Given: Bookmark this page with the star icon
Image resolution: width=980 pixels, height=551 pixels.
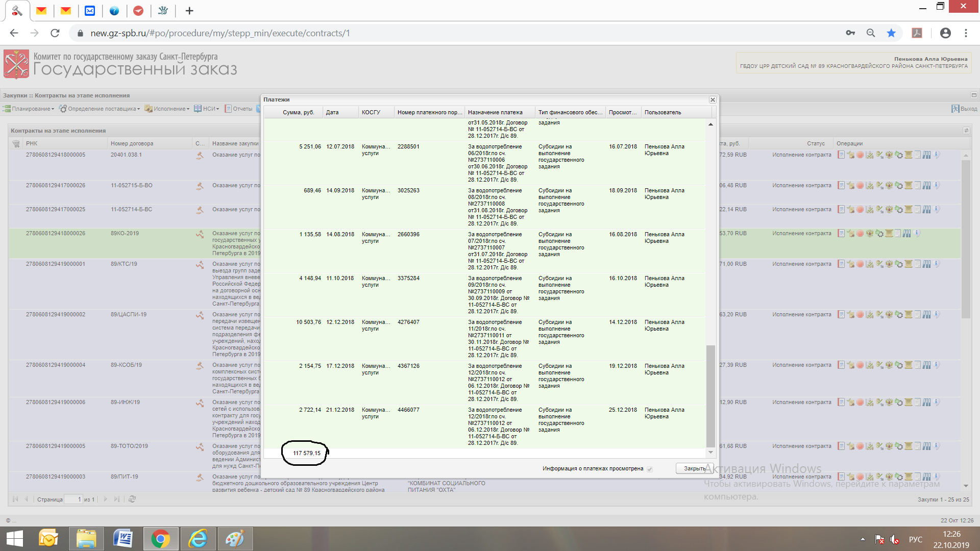Looking at the screenshot, I should tap(891, 33).
